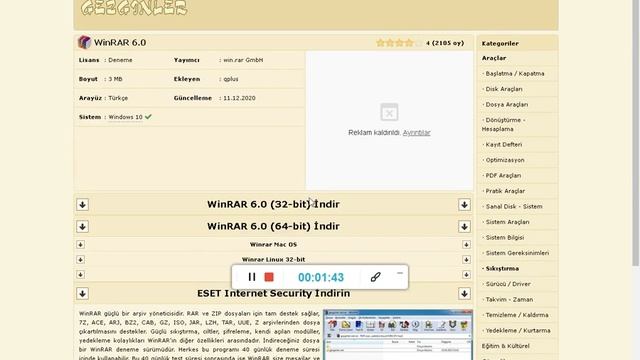Viewport: 640px width, 360px height.
Task: Click right download arrow for ESET Internet Security
Action: pyautogui.click(x=464, y=293)
